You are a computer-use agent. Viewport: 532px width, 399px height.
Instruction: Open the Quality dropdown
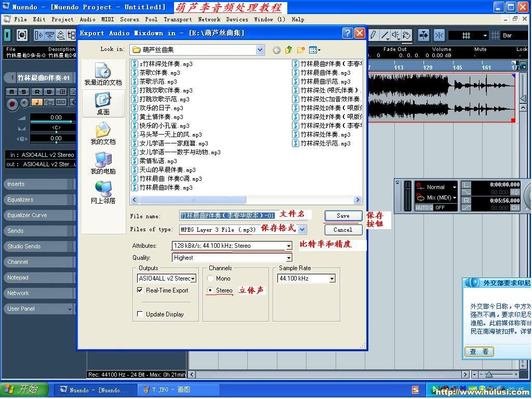tap(289, 258)
